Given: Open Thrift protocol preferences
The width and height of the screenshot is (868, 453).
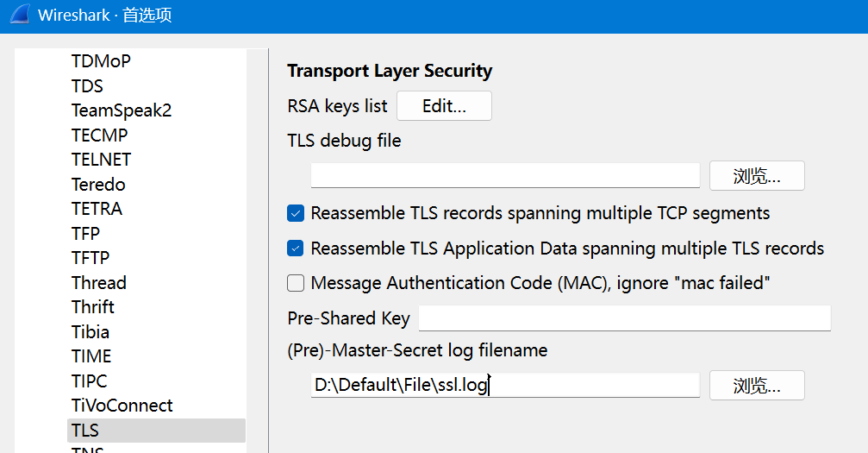Looking at the screenshot, I should click(x=93, y=307).
